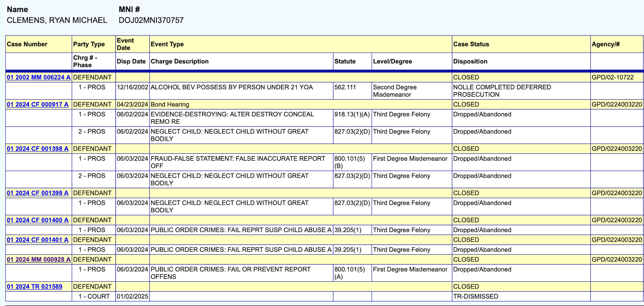
Task: Click the statute value 562.111
Action: pos(345,87)
